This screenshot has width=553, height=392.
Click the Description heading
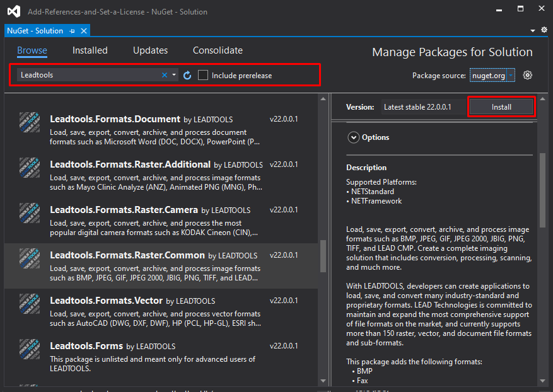[x=366, y=168]
